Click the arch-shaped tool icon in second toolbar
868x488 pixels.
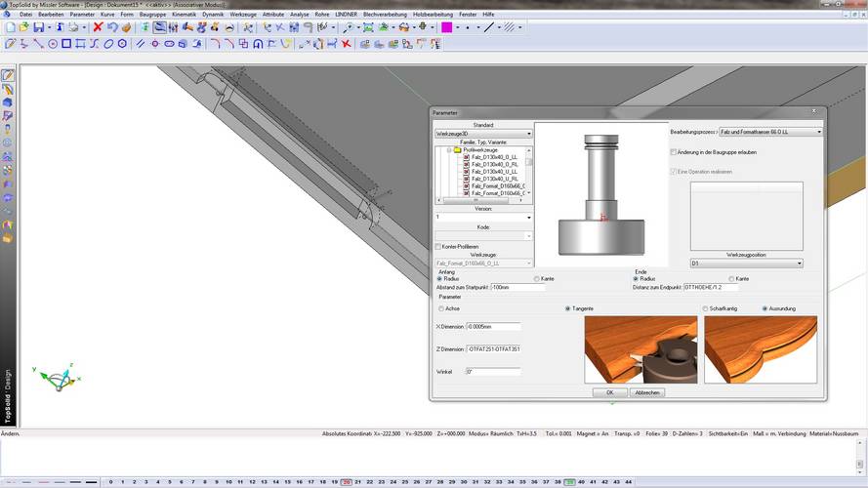(258, 44)
